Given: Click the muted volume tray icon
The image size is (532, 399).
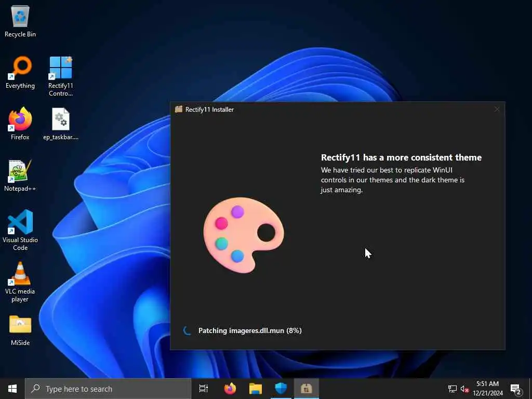Looking at the screenshot, I should [464, 389].
